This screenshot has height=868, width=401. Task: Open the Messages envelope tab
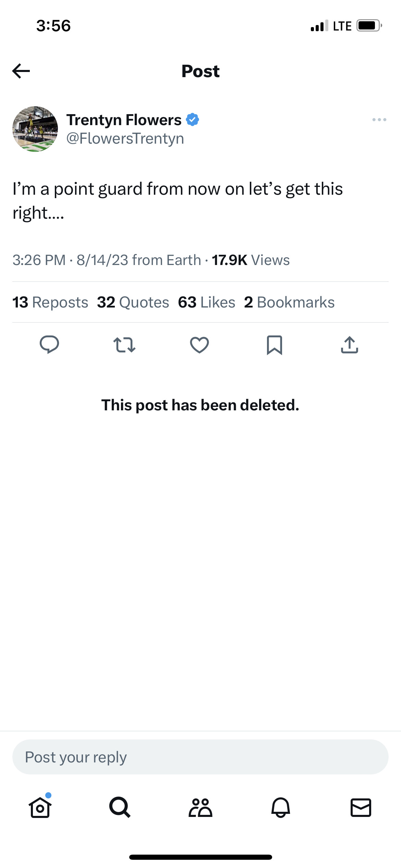point(361,807)
